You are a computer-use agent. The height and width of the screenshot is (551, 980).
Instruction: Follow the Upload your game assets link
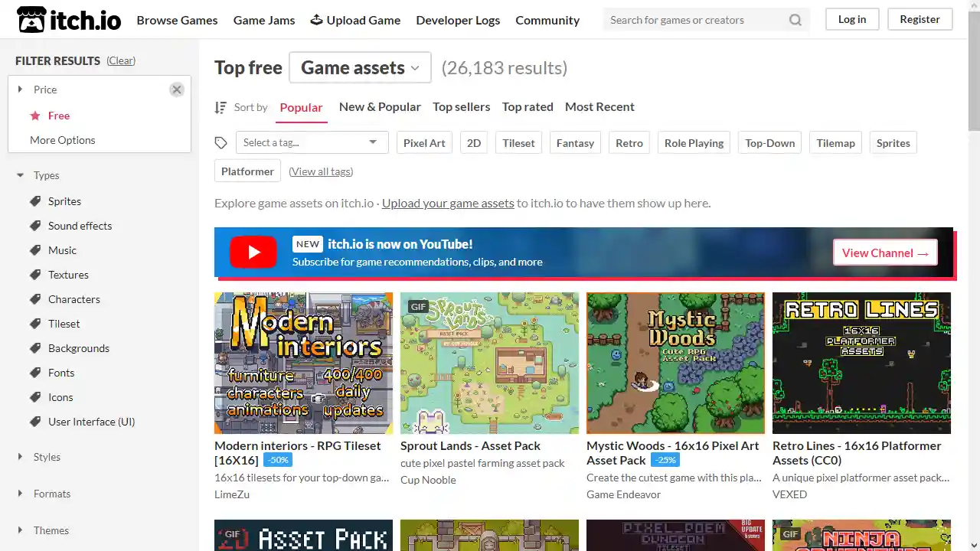tap(447, 203)
